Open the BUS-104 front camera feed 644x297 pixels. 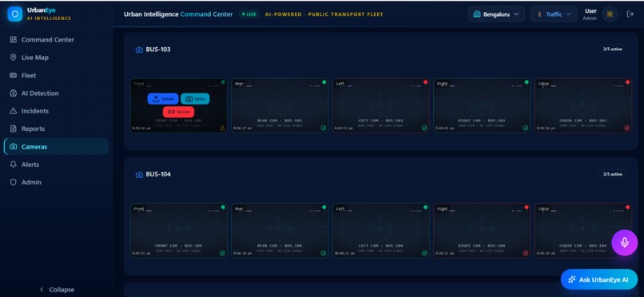click(x=179, y=231)
